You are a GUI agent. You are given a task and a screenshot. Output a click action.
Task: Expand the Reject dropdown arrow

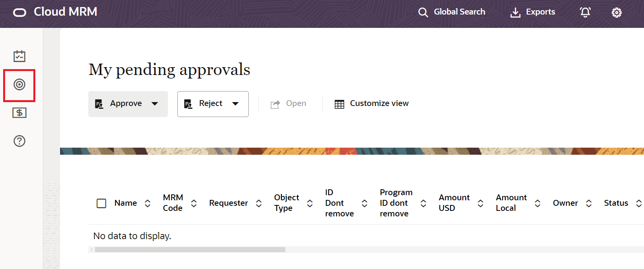click(235, 104)
